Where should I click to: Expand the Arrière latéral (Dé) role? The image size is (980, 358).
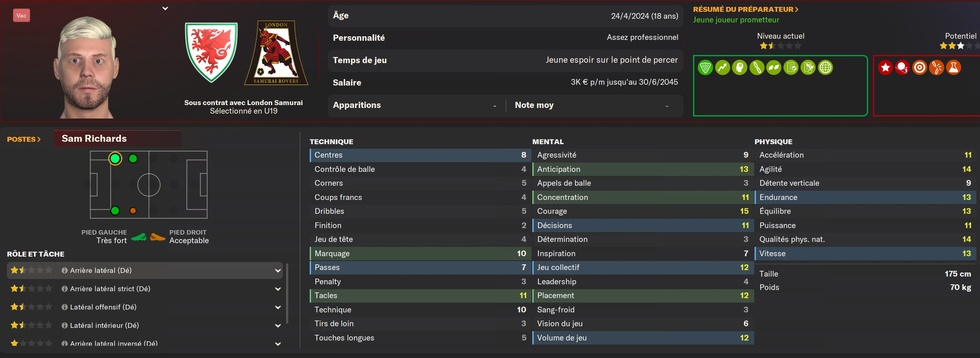pos(278,270)
